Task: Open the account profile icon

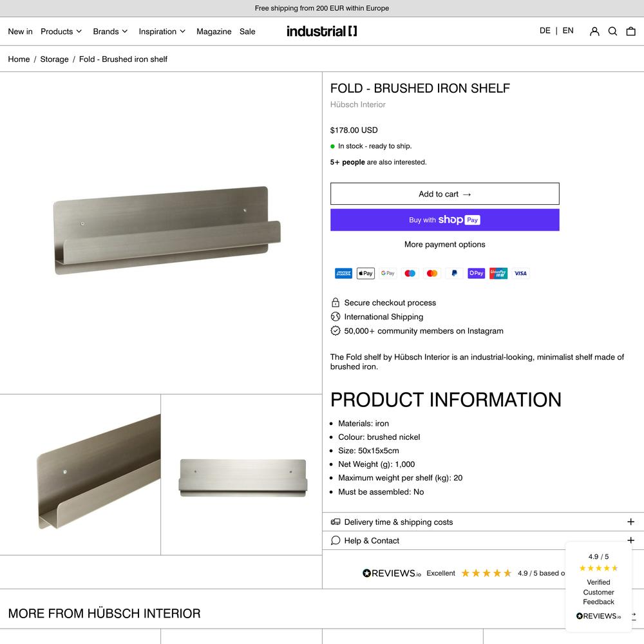Action: (594, 31)
